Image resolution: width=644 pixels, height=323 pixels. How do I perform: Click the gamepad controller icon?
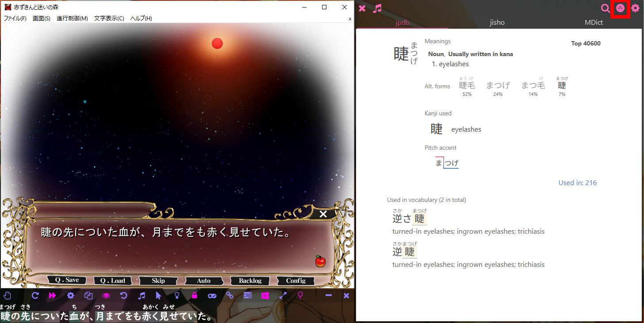click(x=212, y=296)
